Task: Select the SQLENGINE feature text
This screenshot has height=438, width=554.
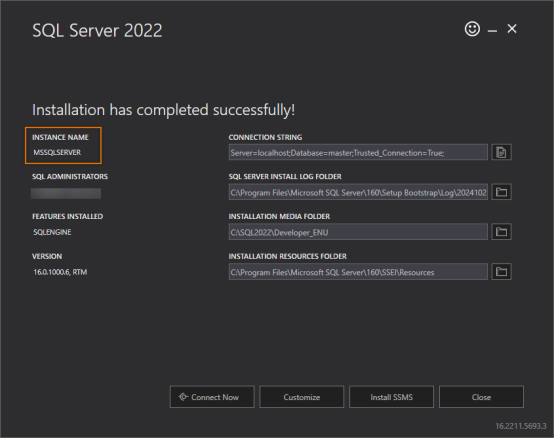Action: (x=52, y=232)
